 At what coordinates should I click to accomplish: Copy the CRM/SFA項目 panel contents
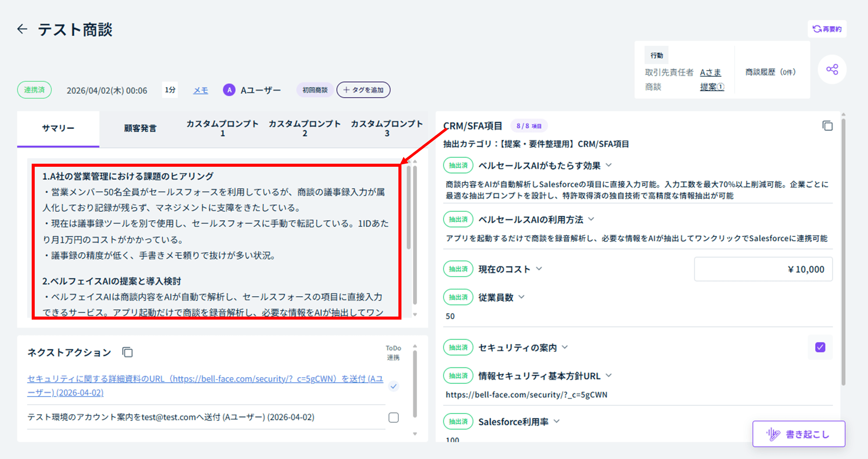[x=827, y=126]
